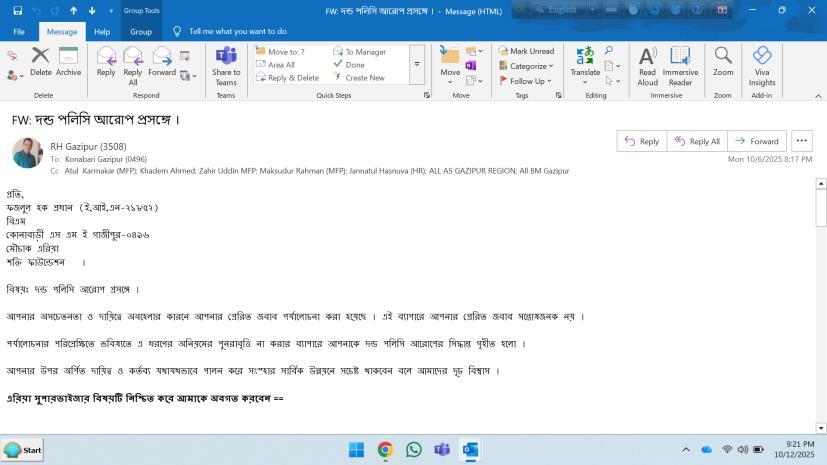
Task: Click the Tell me search box
Action: [x=237, y=31]
